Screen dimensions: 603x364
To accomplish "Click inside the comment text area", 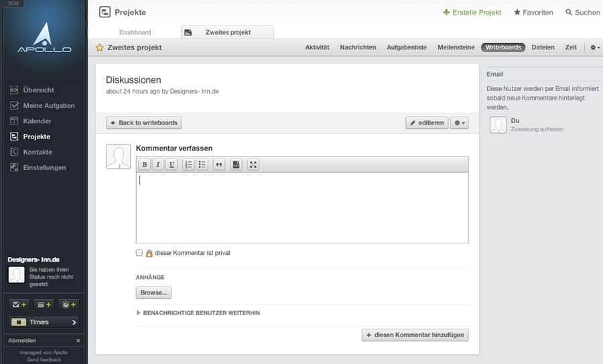I will point(302,207).
